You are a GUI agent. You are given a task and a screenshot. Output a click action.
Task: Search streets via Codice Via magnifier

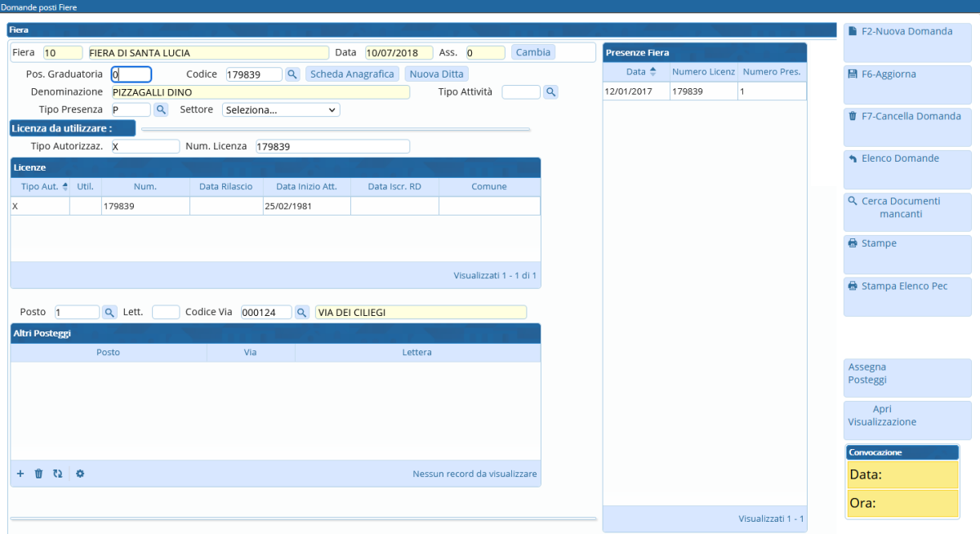click(301, 313)
